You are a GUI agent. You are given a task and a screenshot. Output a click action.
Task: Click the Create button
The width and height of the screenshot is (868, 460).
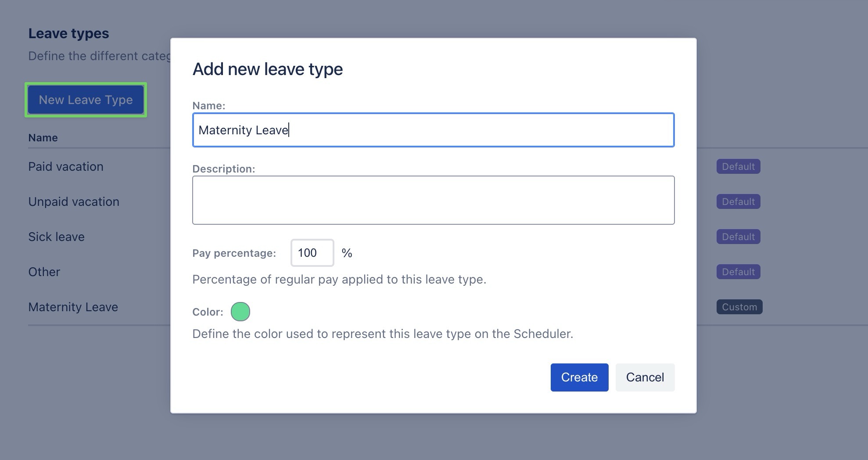(x=579, y=377)
